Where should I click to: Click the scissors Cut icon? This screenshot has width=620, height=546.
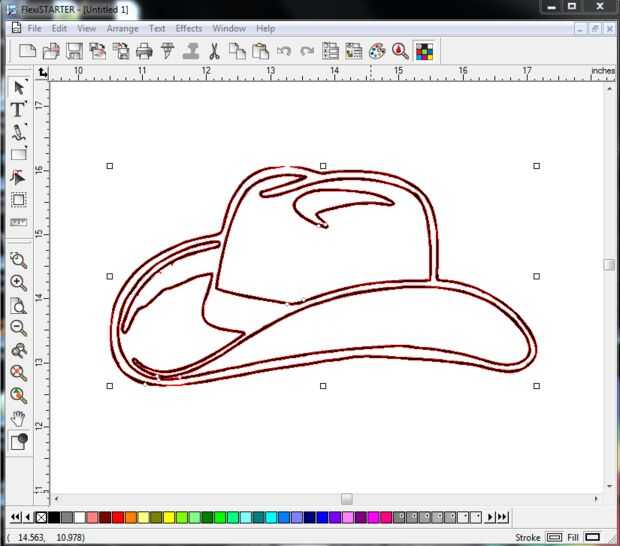[x=214, y=51]
